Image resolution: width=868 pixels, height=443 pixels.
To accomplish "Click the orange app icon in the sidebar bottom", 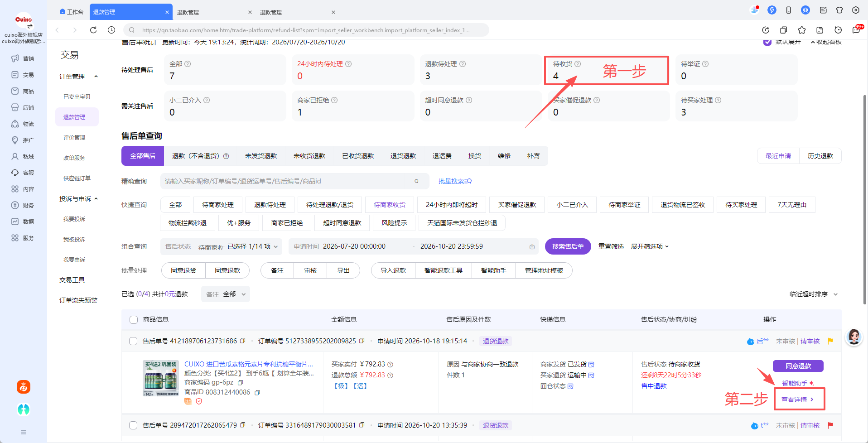I will pos(24,387).
